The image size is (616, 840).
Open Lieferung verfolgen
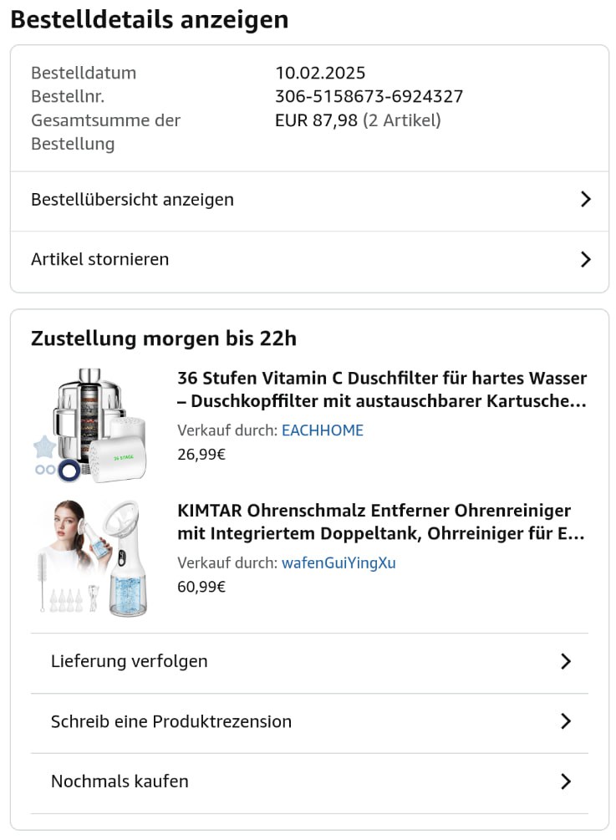click(130, 661)
